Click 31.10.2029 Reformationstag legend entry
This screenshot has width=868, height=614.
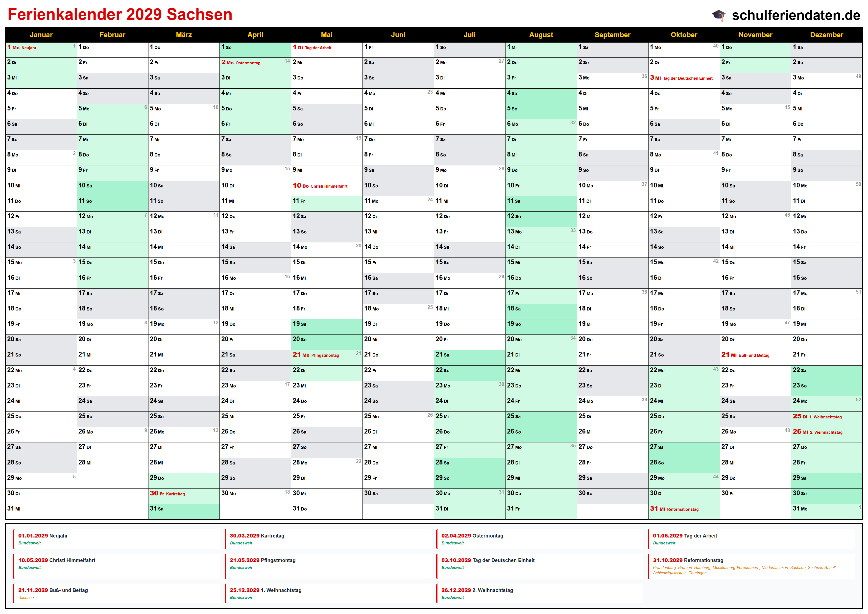pos(688,561)
